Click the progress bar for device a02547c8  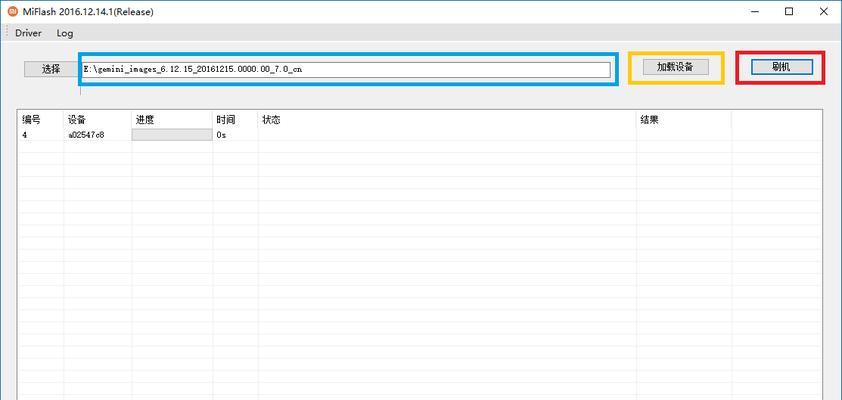(x=172, y=135)
